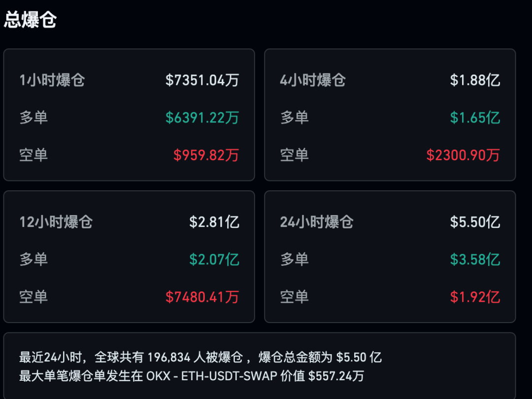Select the 4小时爆仓 card title
Screen dimensions: 532x399
tap(313, 80)
